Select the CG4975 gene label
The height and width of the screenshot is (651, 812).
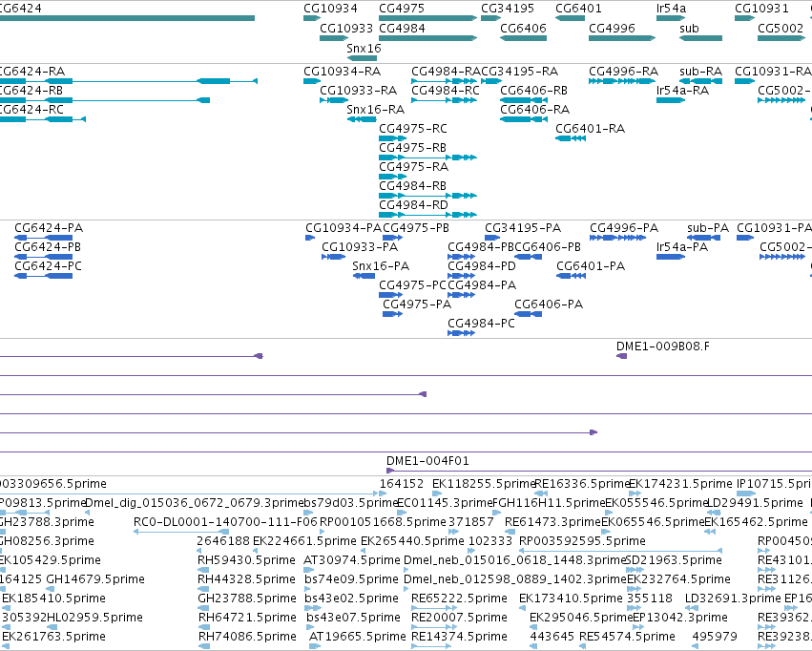(402, 9)
